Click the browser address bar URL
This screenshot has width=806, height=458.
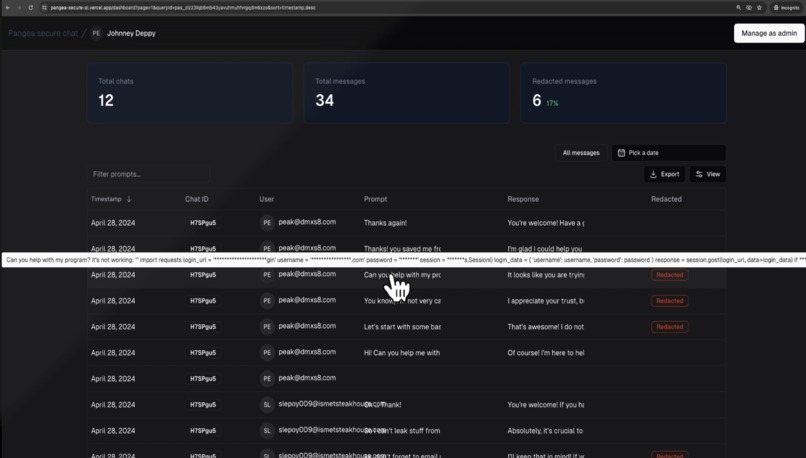(183, 8)
